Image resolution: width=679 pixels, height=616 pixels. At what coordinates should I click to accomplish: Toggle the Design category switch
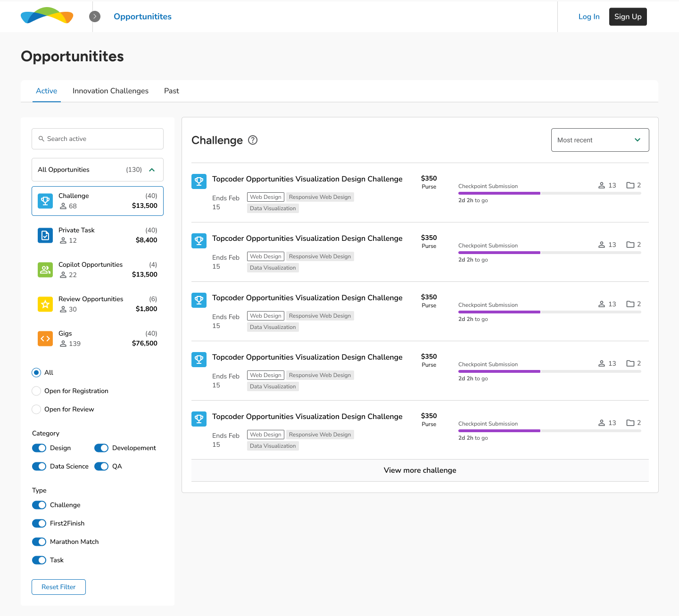pyautogui.click(x=39, y=448)
